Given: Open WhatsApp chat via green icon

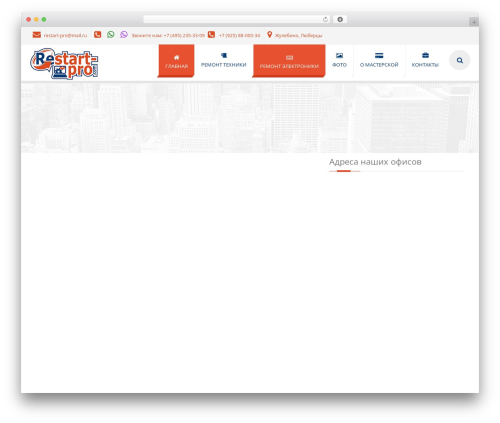Looking at the screenshot, I should click(111, 34).
